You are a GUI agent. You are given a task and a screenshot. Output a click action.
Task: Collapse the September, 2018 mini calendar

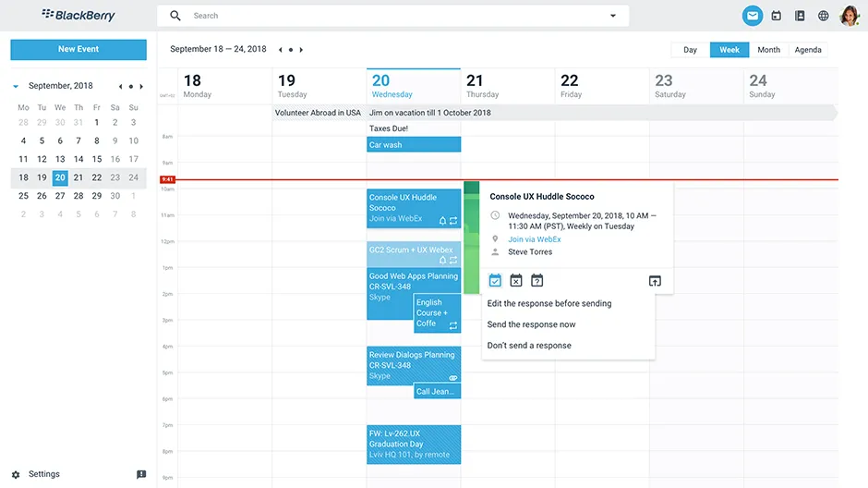16,86
